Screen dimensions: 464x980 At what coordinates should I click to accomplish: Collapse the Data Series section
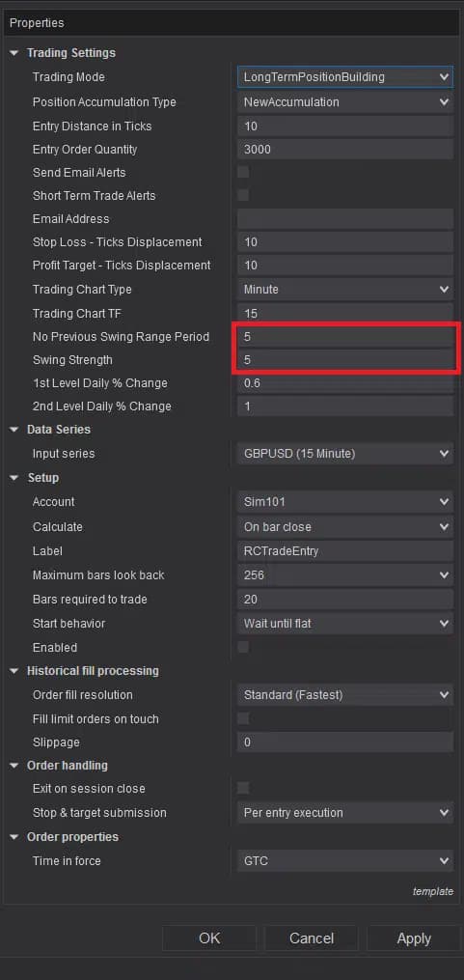14,430
